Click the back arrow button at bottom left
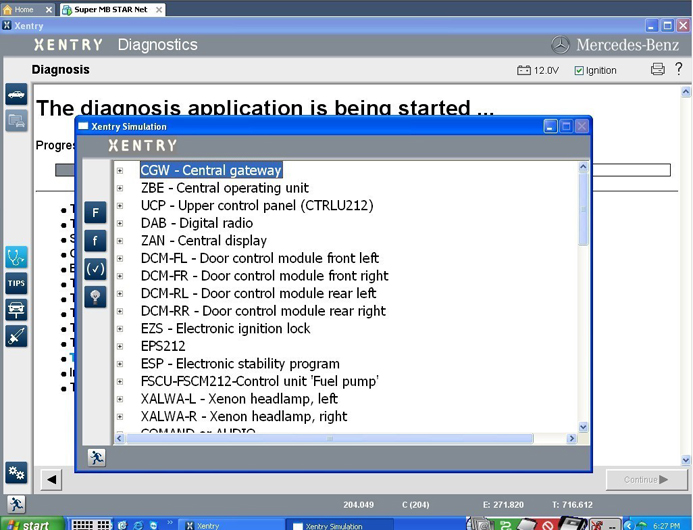The width and height of the screenshot is (693, 530). coord(51,480)
